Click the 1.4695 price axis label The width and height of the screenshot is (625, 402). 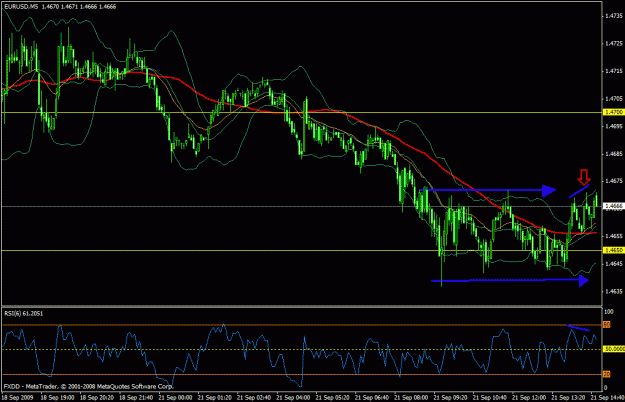coord(614,126)
